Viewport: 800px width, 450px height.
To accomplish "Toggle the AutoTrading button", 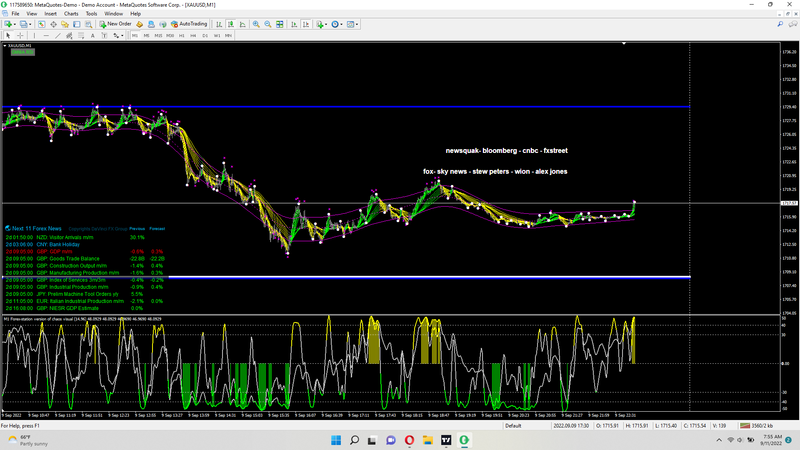I will tap(187, 23).
